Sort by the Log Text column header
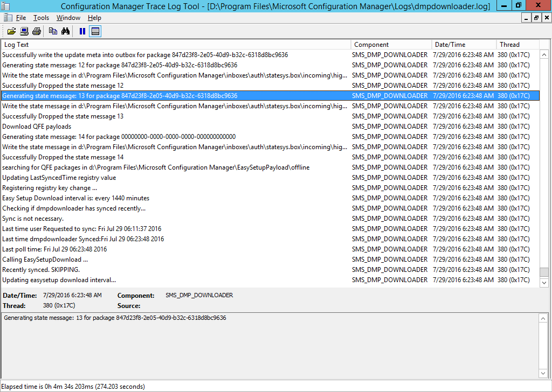 [x=176, y=45]
